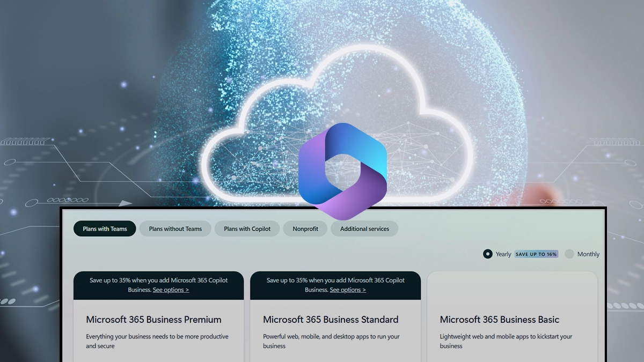This screenshot has width=644, height=362.
Task: Click See options link in Business Premium banner
Action: pos(171,290)
